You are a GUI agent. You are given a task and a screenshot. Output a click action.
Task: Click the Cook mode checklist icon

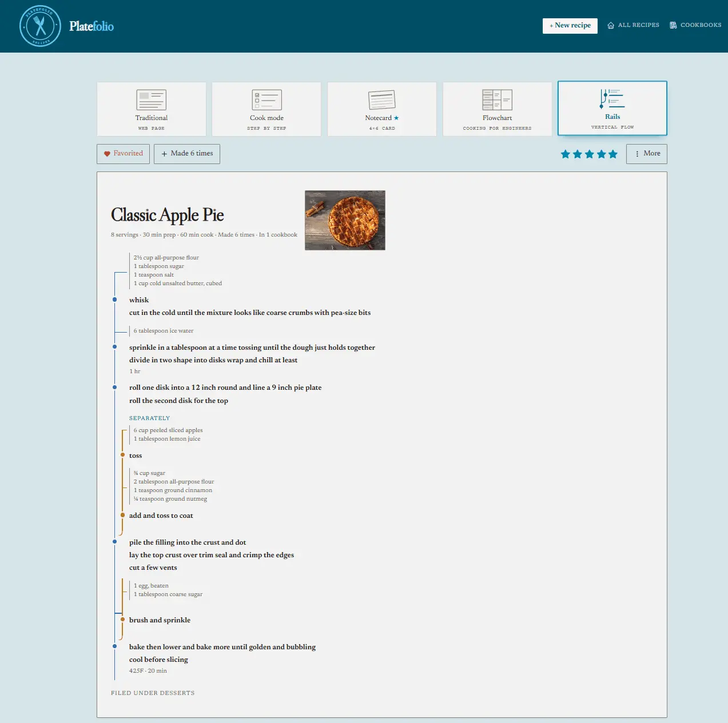[x=267, y=100]
